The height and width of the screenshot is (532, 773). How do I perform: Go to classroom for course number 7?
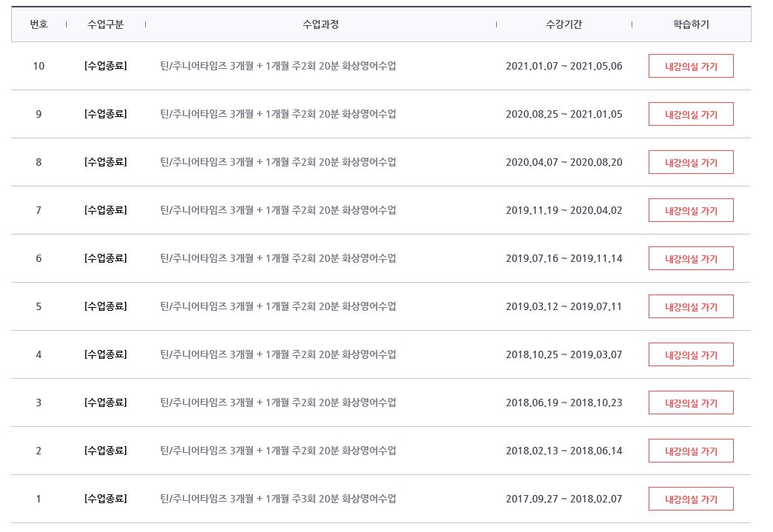(691, 210)
